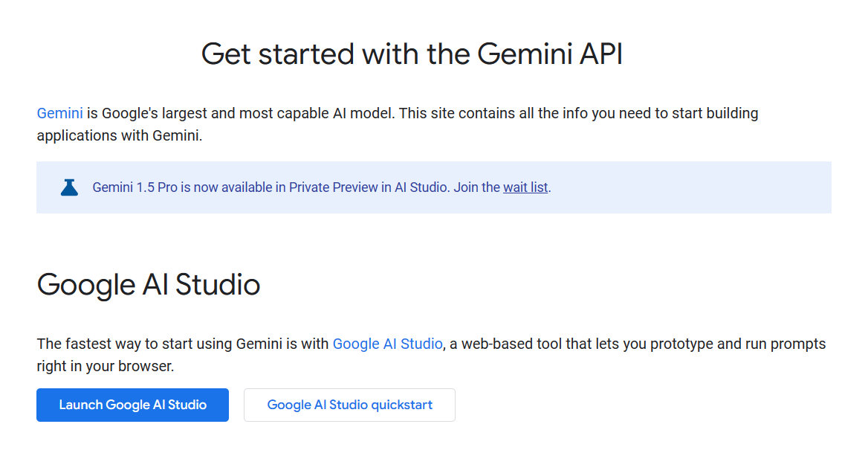Follow the wait list link

(x=525, y=187)
